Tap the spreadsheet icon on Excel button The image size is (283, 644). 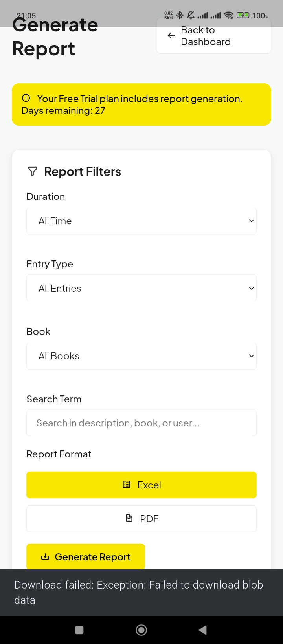click(127, 485)
